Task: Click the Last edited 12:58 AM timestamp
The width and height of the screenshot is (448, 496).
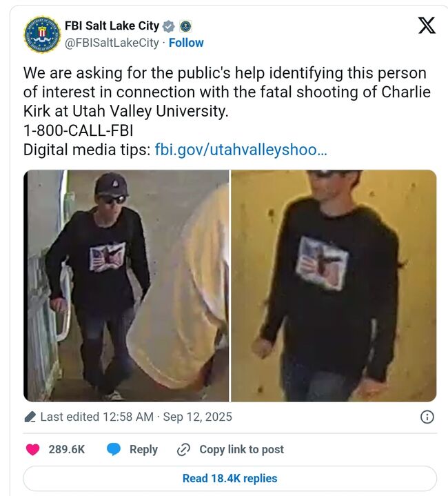Action: 136,417
